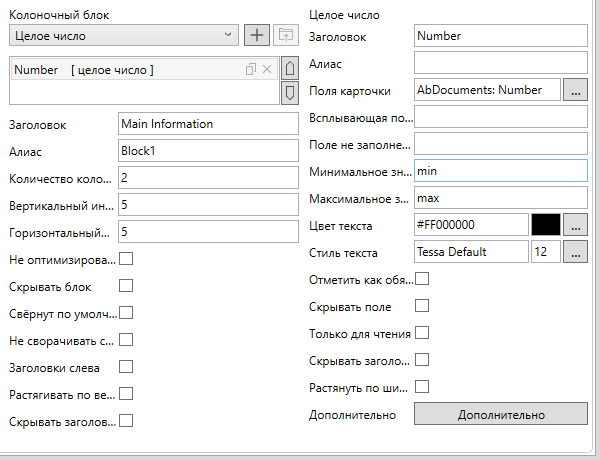Open the ellipsis button next to Стиль текста
600x460 pixels.
tap(574, 252)
